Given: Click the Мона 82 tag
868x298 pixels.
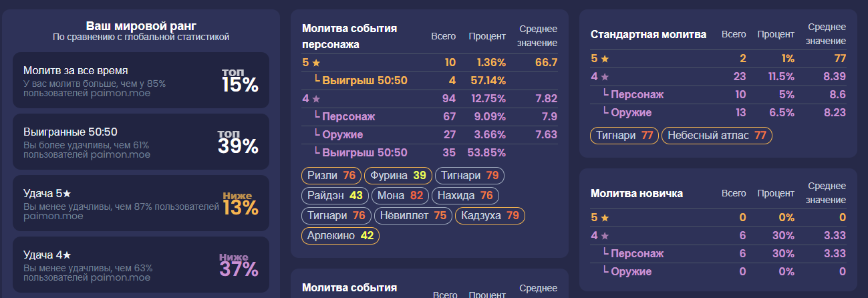Looking at the screenshot, I should [400, 196].
